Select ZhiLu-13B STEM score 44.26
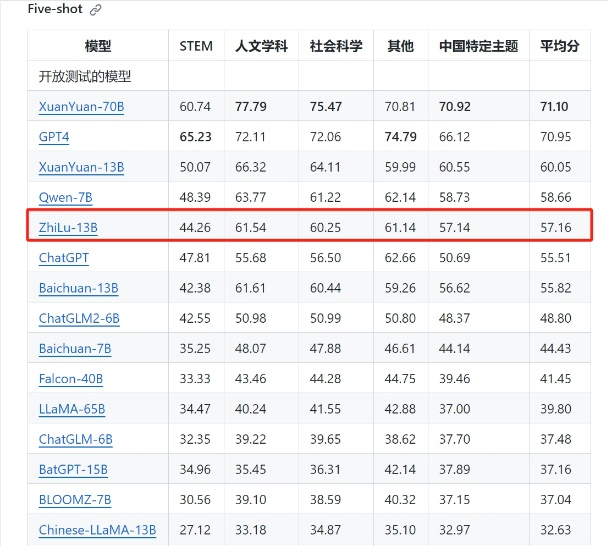 195,227
